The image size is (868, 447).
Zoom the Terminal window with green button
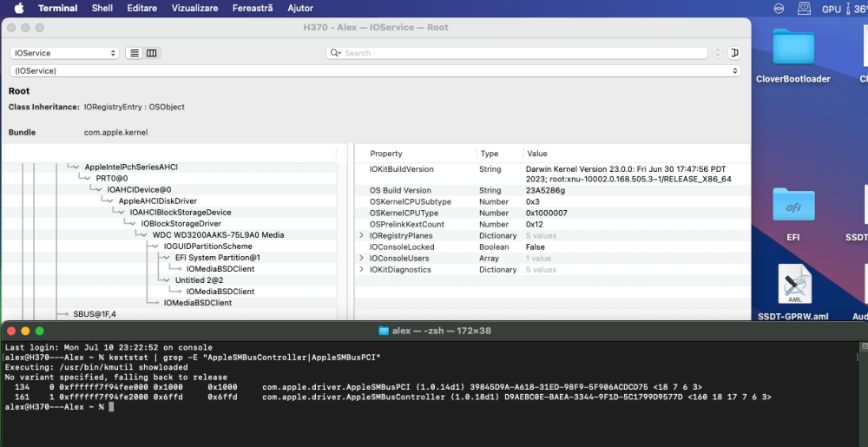point(39,331)
